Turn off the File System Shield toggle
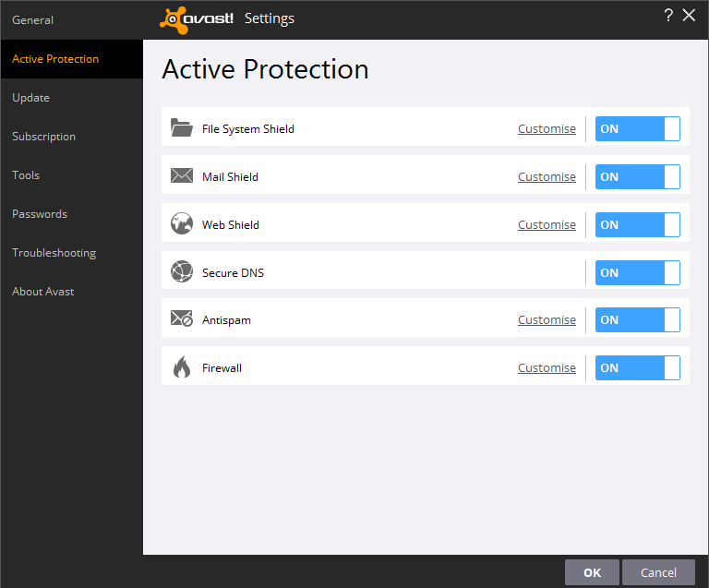The width and height of the screenshot is (709, 588). point(637,129)
